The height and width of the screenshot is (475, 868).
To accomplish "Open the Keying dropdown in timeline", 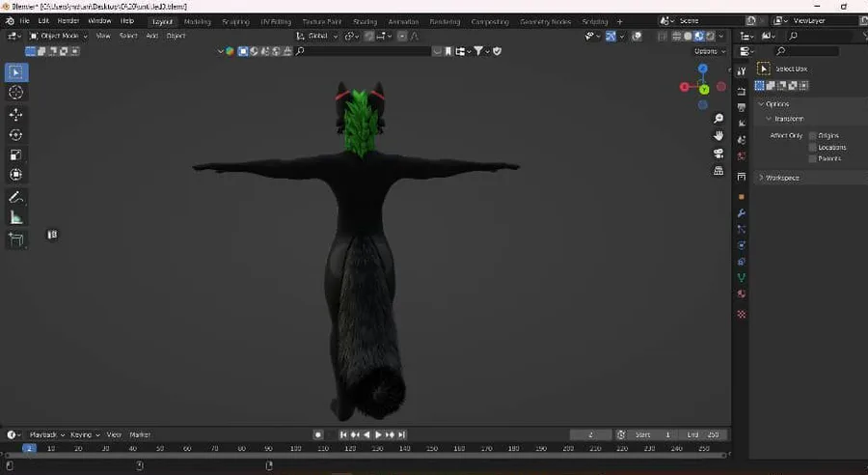I will pyautogui.click(x=85, y=435).
